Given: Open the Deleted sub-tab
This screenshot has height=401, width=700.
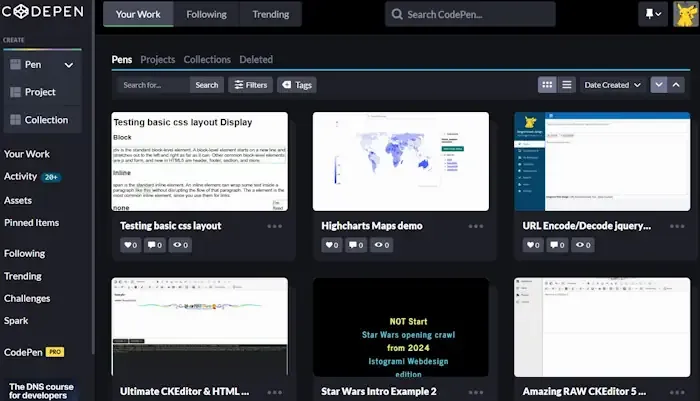Looking at the screenshot, I should 256,59.
